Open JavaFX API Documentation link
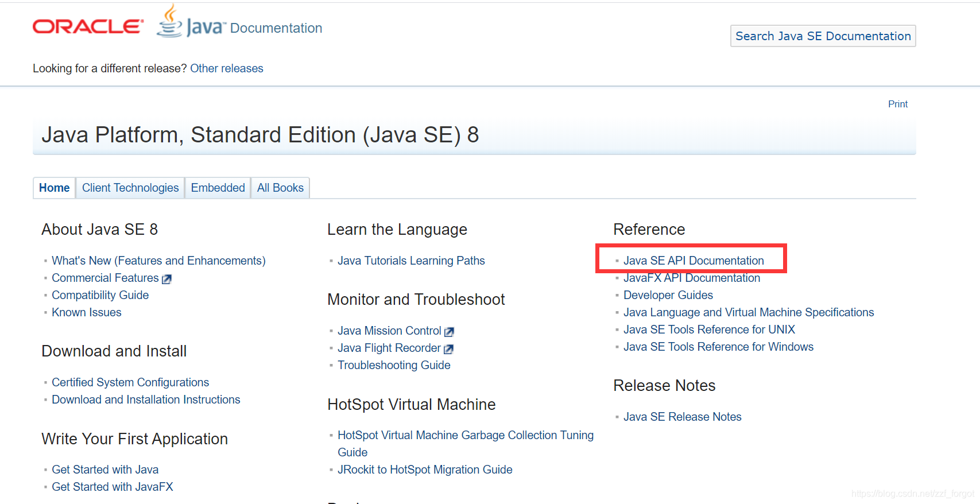The image size is (980, 504). (692, 278)
